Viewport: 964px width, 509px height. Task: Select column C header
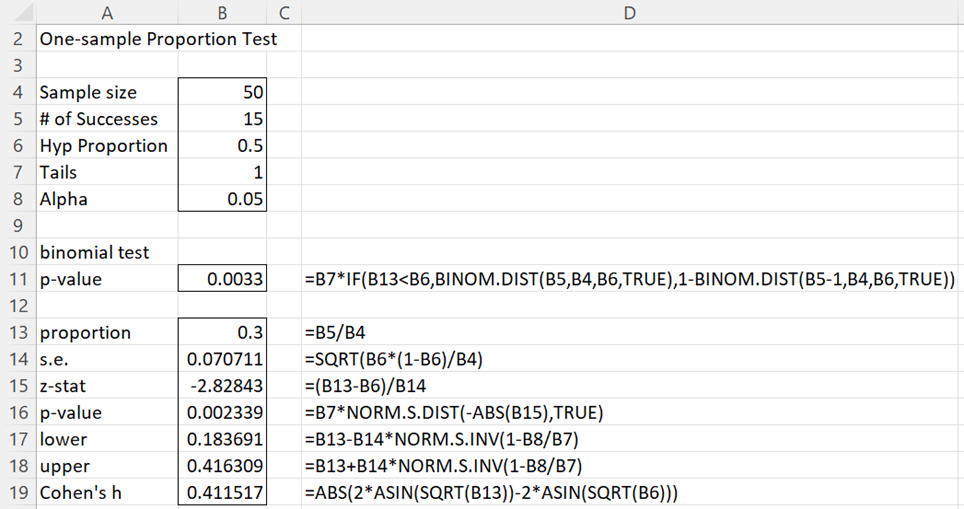pyautogui.click(x=284, y=12)
